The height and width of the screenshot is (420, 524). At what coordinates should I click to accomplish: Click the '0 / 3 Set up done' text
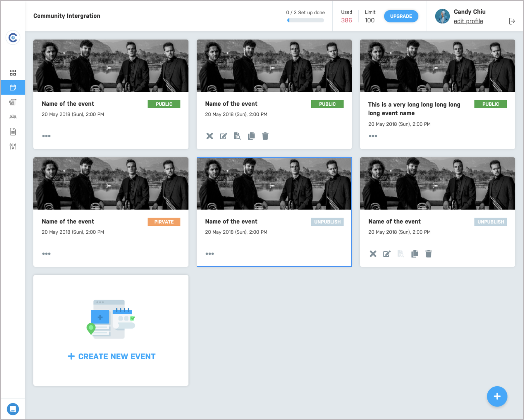[x=306, y=13]
